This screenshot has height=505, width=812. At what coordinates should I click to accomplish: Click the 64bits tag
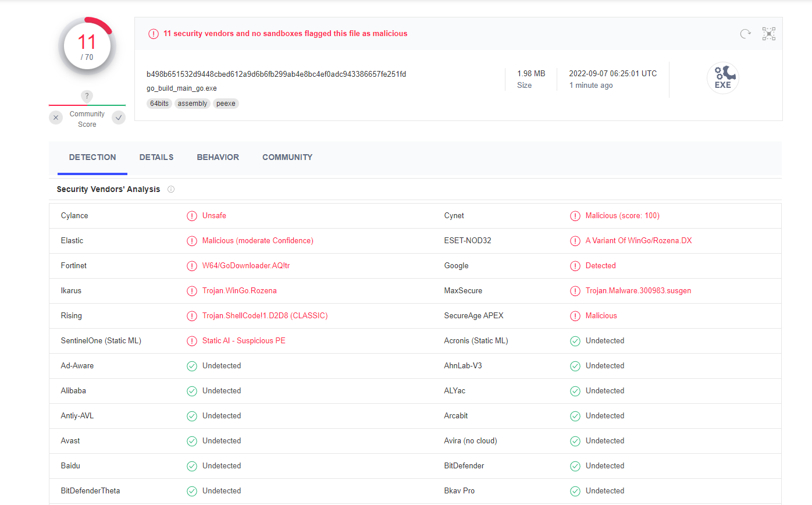[x=159, y=104]
